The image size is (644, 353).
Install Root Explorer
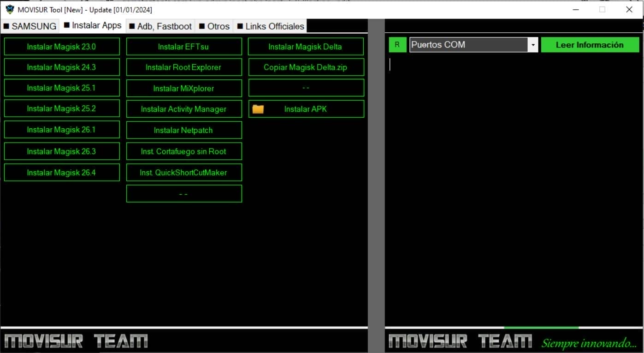click(183, 67)
